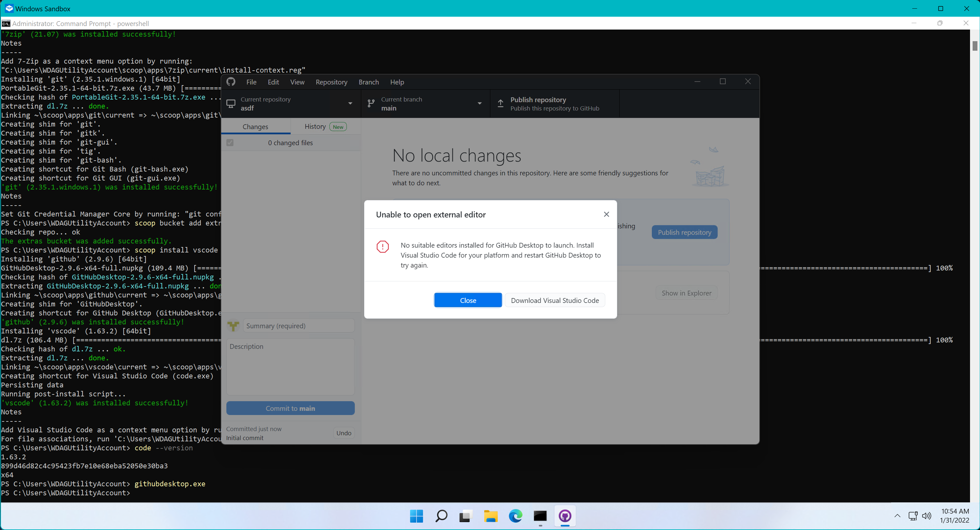Screen dimensions: 980x530
Task: Click the Publish repository upload arrow icon
Action: click(x=501, y=103)
